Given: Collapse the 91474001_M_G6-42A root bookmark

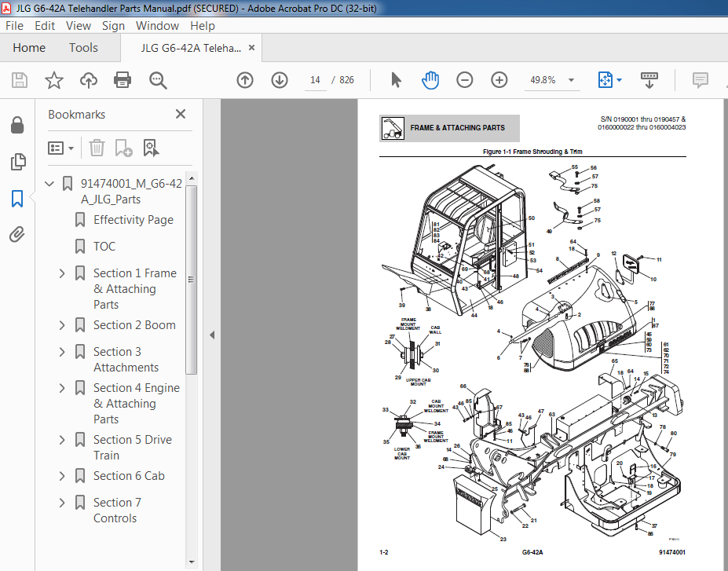Looking at the screenshot, I should 49,183.
